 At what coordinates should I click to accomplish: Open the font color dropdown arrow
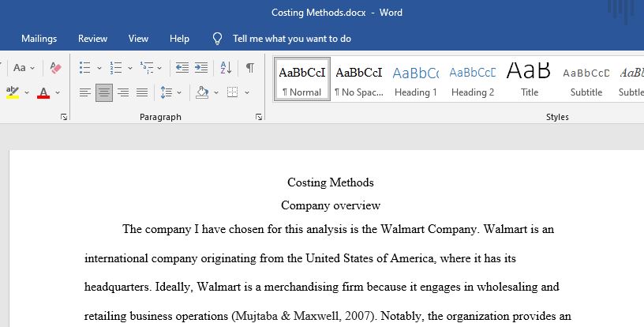point(58,92)
